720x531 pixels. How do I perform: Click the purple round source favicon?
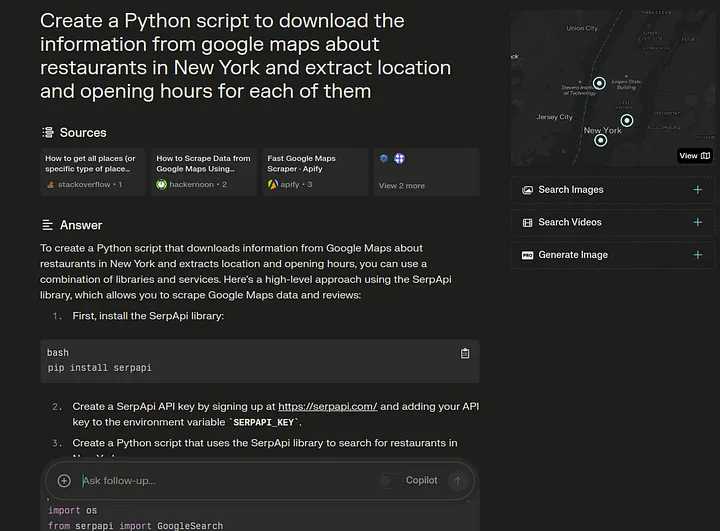399,158
